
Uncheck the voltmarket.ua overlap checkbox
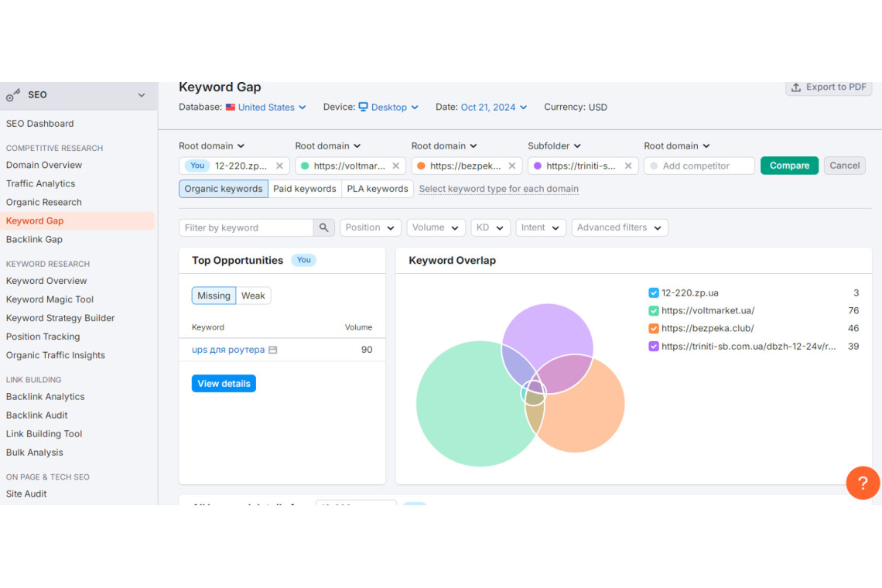pyautogui.click(x=653, y=310)
